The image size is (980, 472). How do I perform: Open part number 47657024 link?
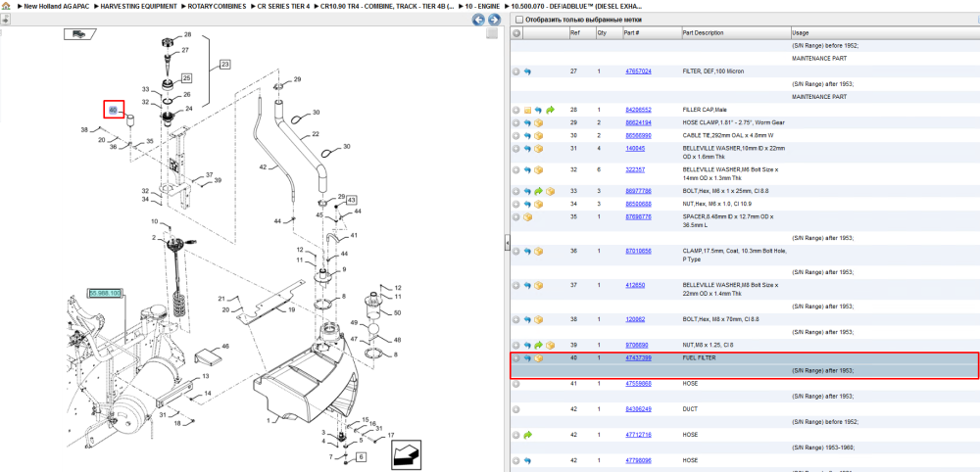tap(638, 71)
